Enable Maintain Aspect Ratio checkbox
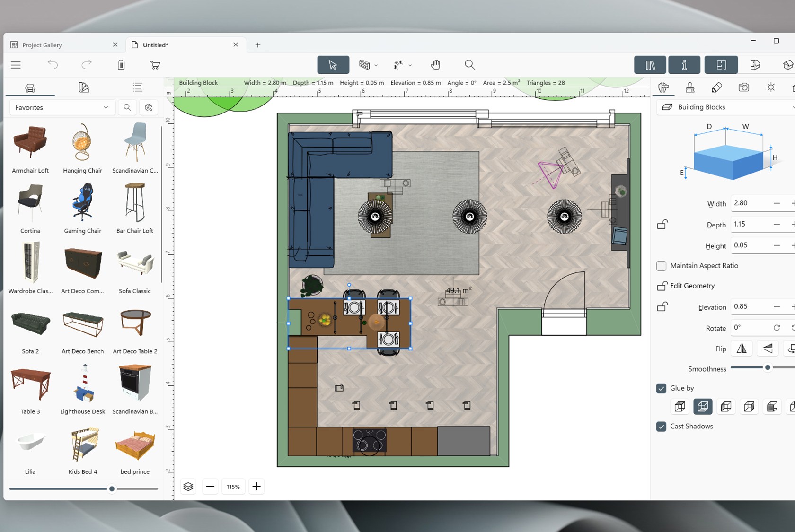Image resolution: width=795 pixels, height=532 pixels. point(662,266)
